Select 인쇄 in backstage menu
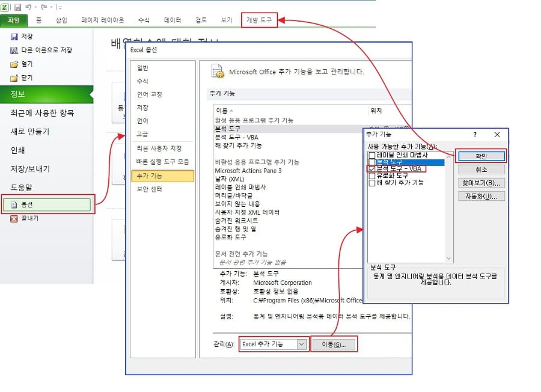The height and width of the screenshot is (392, 541). (17, 150)
